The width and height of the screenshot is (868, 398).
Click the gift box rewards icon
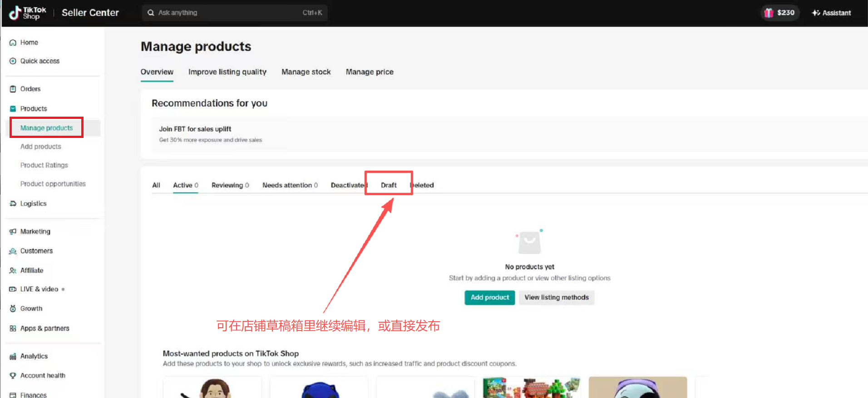click(769, 13)
